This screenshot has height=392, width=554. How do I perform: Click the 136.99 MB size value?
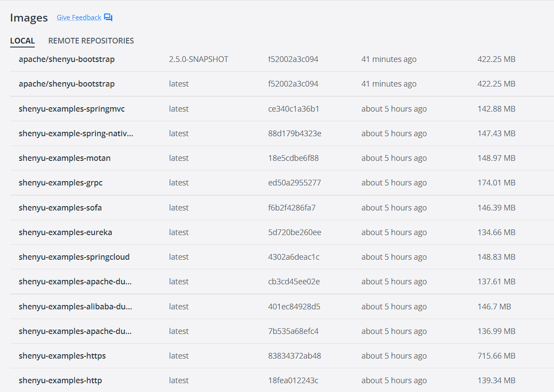click(x=496, y=331)
